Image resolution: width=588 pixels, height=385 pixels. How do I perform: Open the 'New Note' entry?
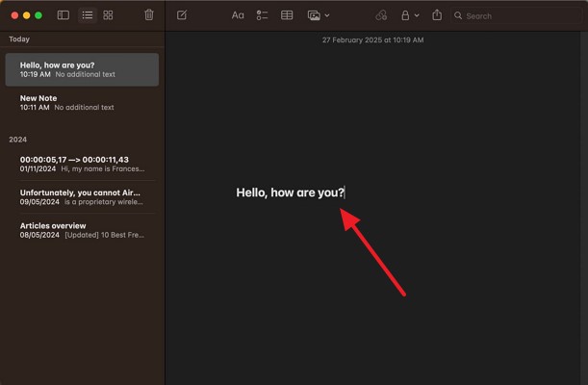coord(82,103)
